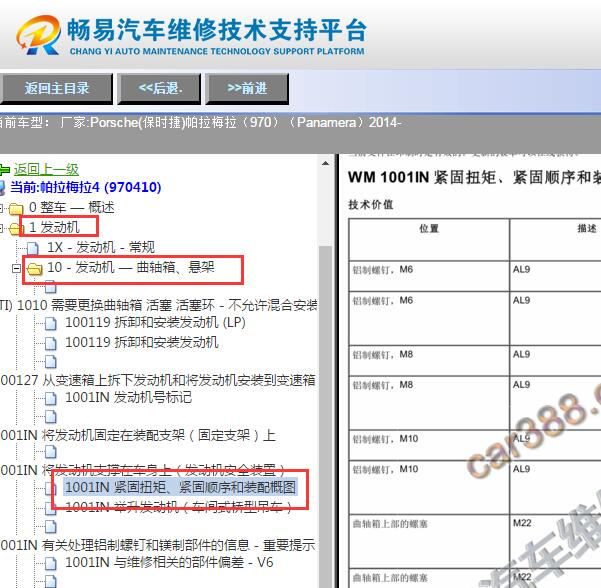Open 1X - 发动机 - 常规 document
The height and width of the screenshot is (588, 601).
(x=101, y=247)
